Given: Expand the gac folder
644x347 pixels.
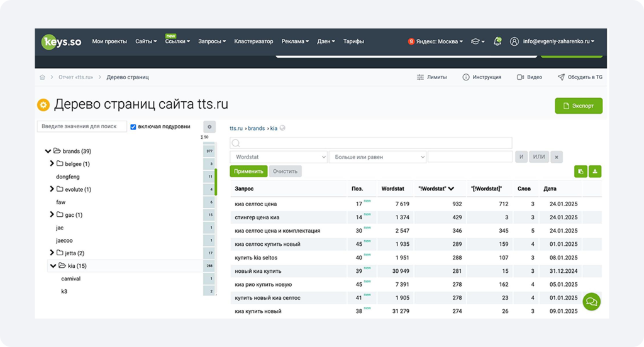Looking at the screenshot, I should click(52, 214).
